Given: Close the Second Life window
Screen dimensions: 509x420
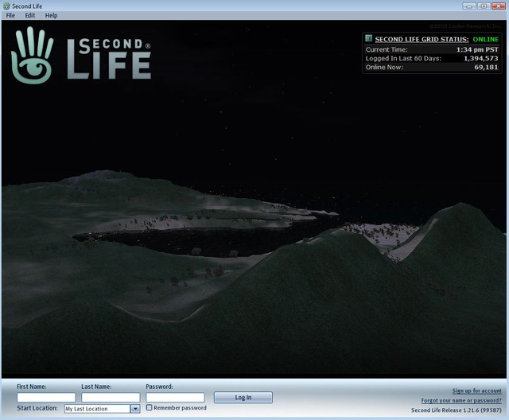Looking at the screenshot, I should tap(499, 6).
